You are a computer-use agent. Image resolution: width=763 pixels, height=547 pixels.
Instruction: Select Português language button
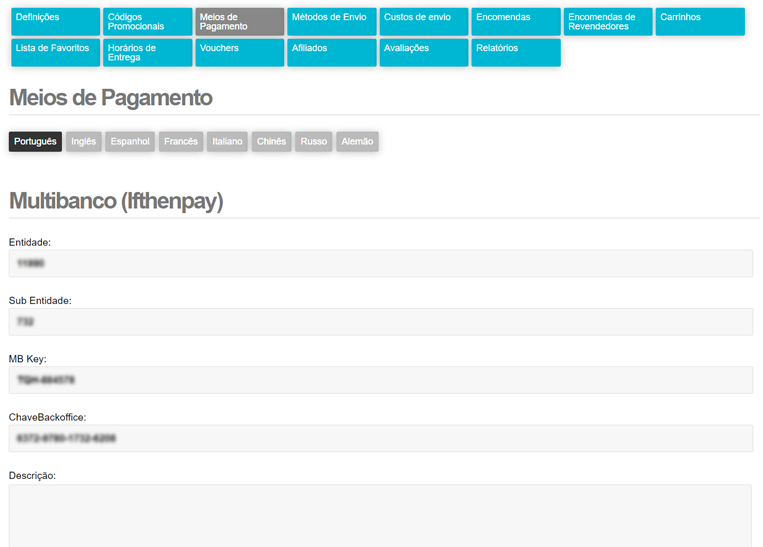pyautogui.click(x=35, y=142)
